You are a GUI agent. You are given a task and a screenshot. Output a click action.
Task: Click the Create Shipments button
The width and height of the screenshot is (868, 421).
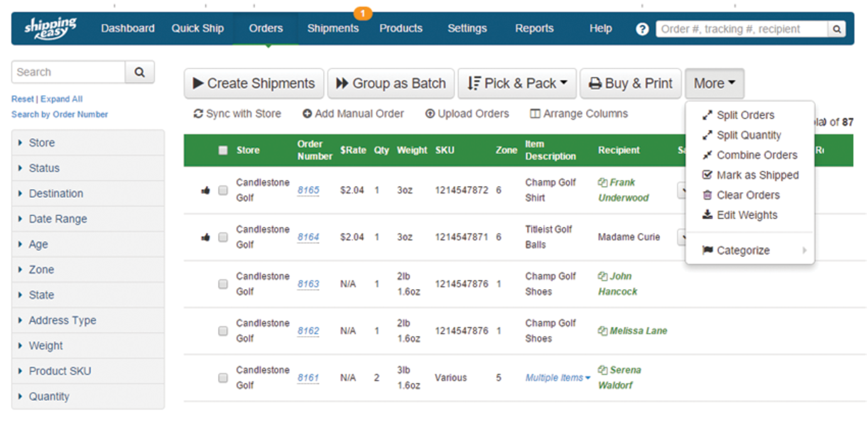tap(254, 84)
